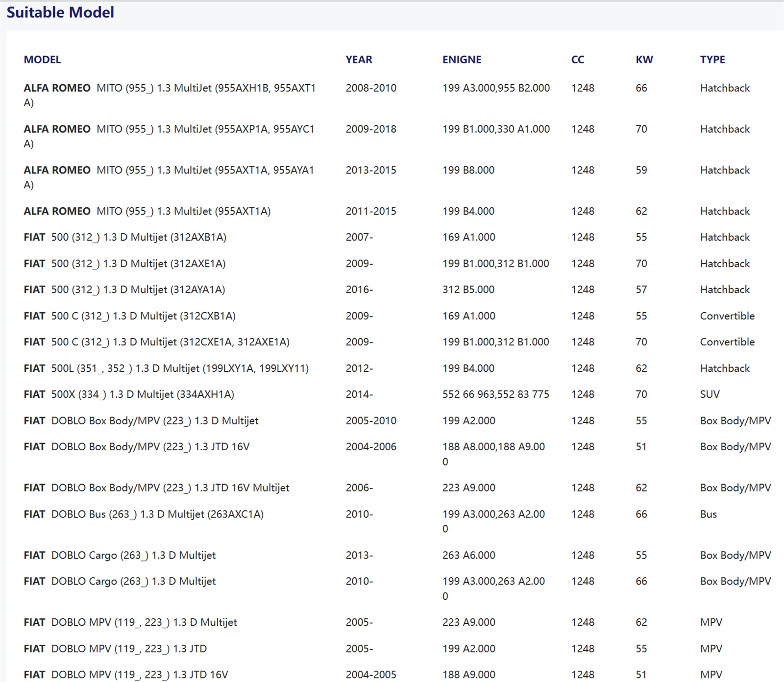Click engine code 312 B5.000
Image resolution: width=784 pixels, height=682 pixels.
[x=468, y=290]
